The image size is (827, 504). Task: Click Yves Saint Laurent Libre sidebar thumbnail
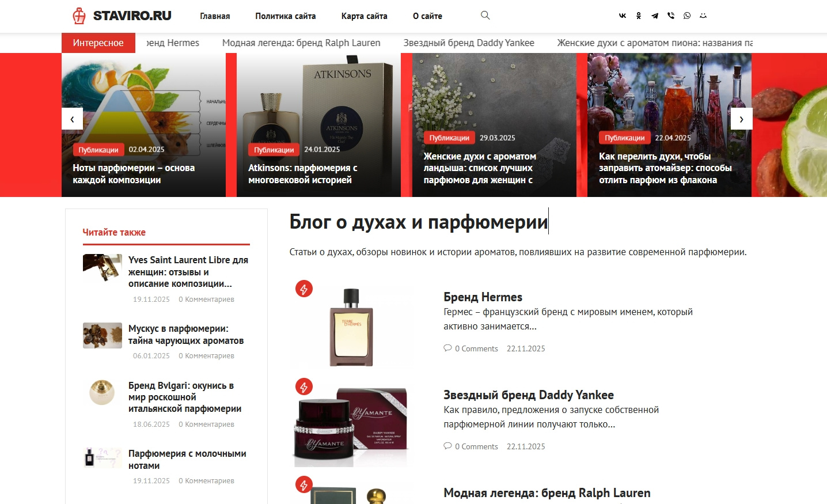point(103,267)
